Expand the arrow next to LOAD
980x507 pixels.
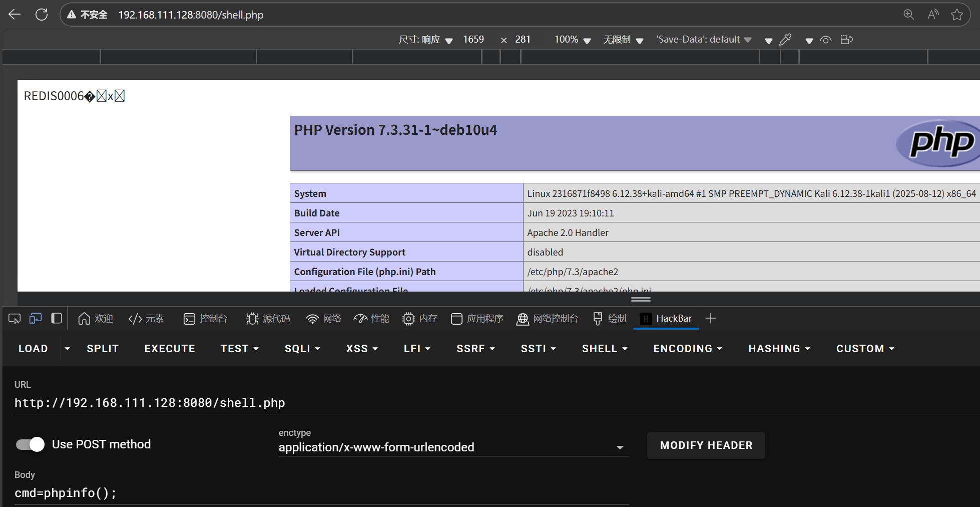click(68, 349)
